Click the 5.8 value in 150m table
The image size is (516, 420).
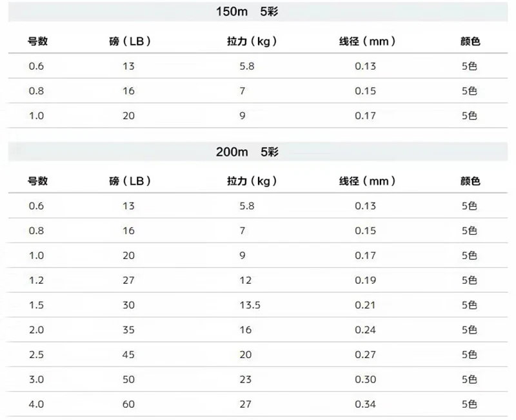pyautogui.click(x=247, y=66)
